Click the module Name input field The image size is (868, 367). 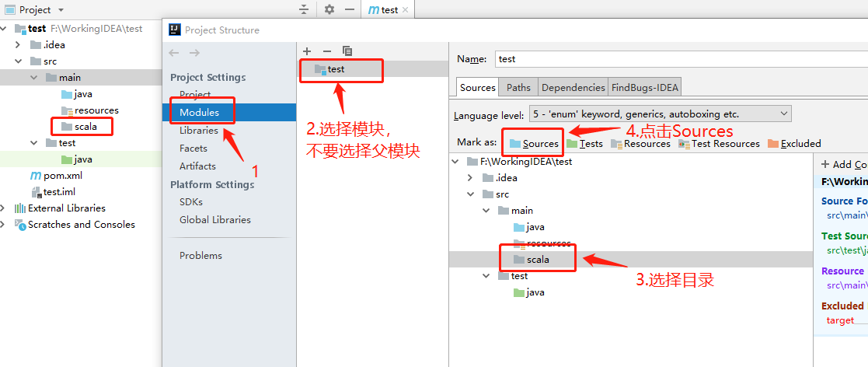click(x=681, y=58)
